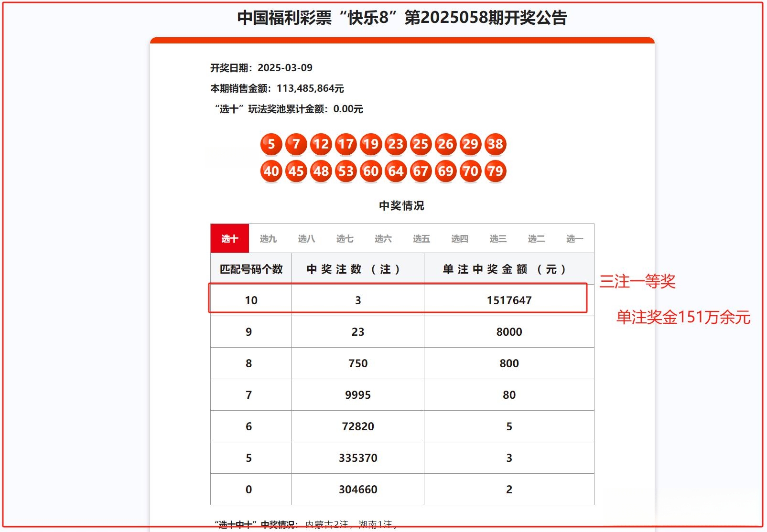
Task: Click the red ball numbered 64
Action: (x=396, y=171)
